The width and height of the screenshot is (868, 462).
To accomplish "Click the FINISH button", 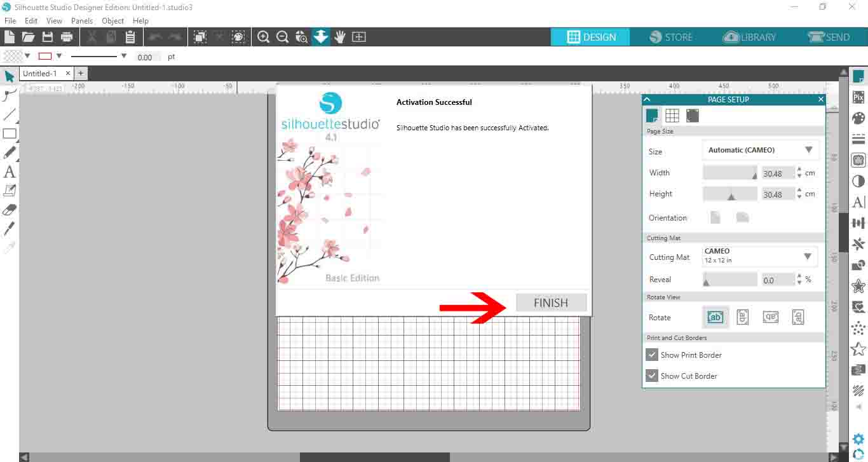I will (x=551, y=303).
